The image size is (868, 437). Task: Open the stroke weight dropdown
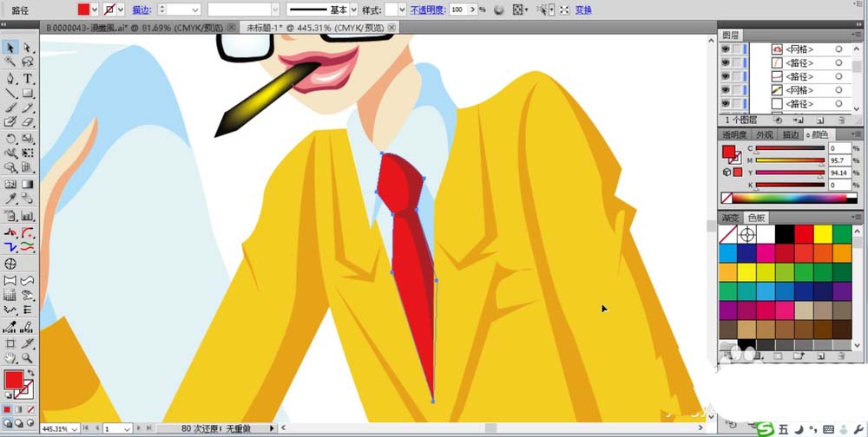coord(195,10)
